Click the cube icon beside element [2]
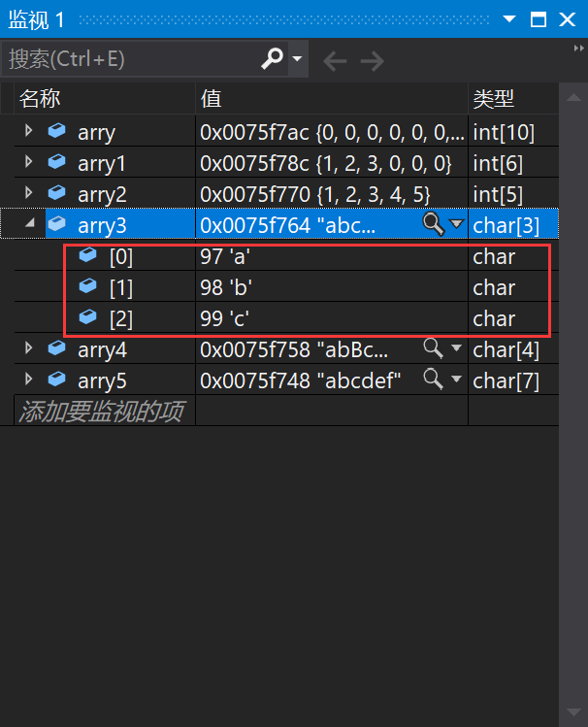Screen dimensions: 588x727 coord(88,316)
